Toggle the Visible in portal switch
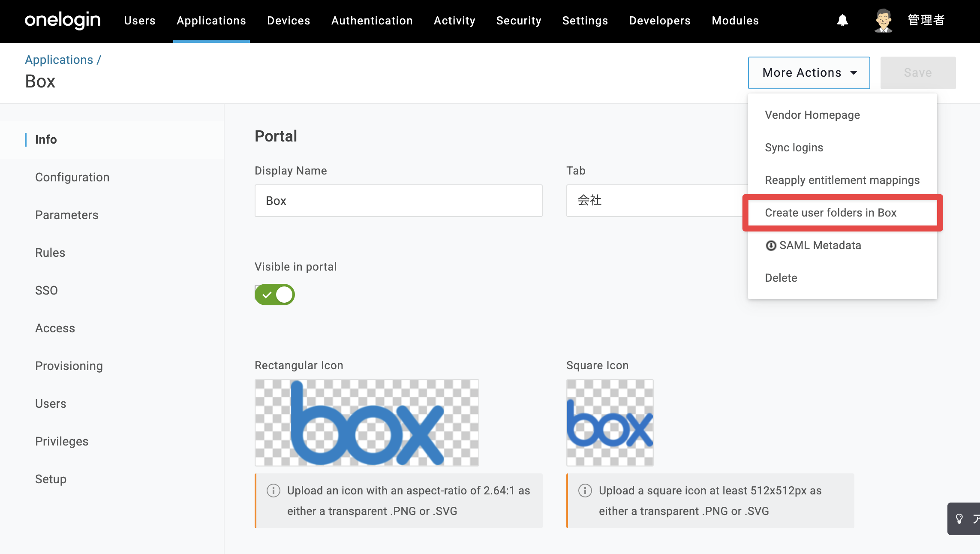This screenshot has width=980, height=554. (275, 295)
